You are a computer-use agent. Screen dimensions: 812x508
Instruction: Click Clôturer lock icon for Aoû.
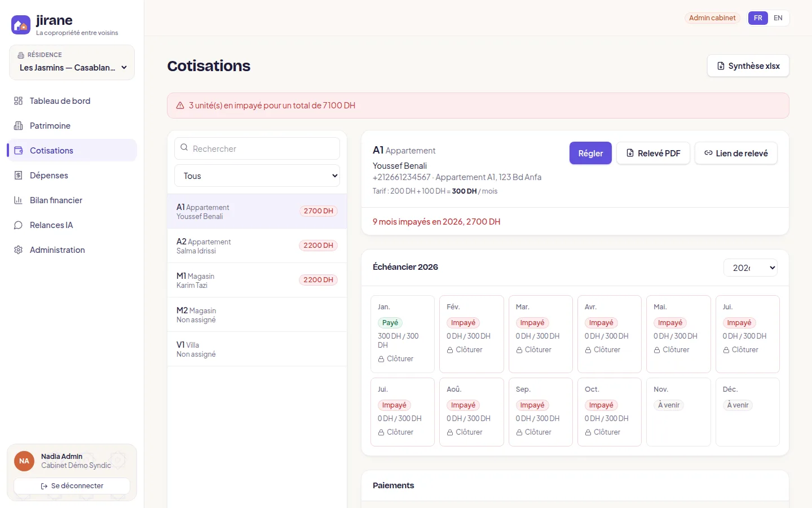click(x=450, y=432)
